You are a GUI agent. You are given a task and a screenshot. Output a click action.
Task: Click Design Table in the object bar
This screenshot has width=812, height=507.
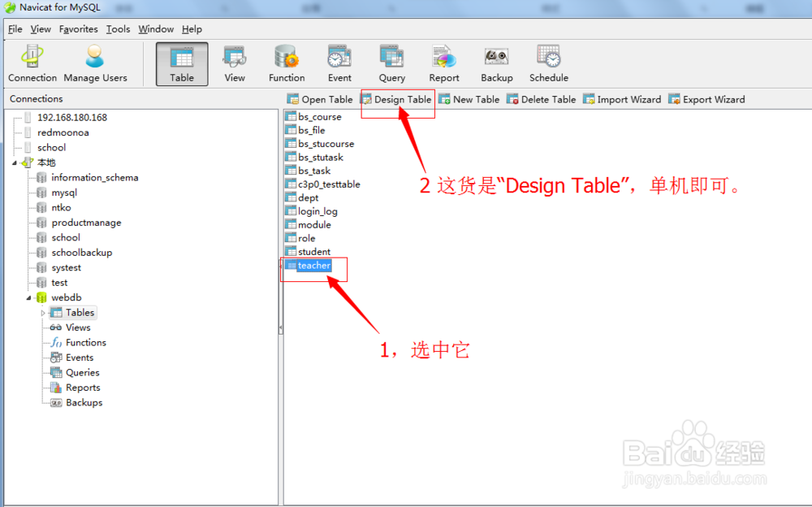[x=396, y=99]
